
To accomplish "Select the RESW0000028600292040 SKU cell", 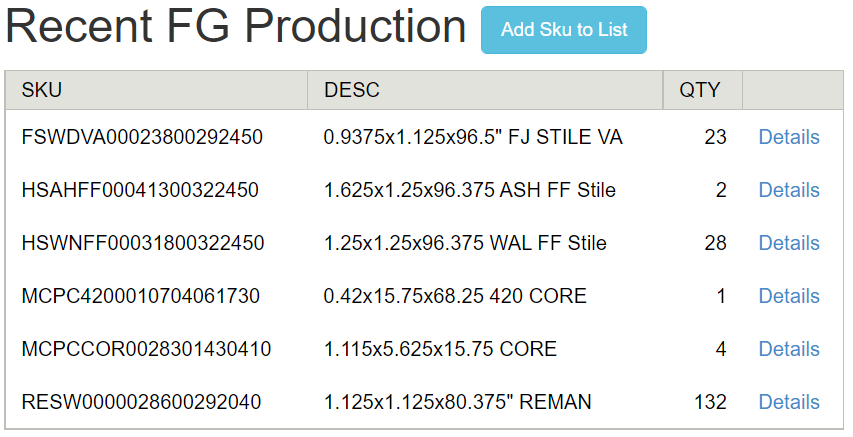I will [141, 402].
